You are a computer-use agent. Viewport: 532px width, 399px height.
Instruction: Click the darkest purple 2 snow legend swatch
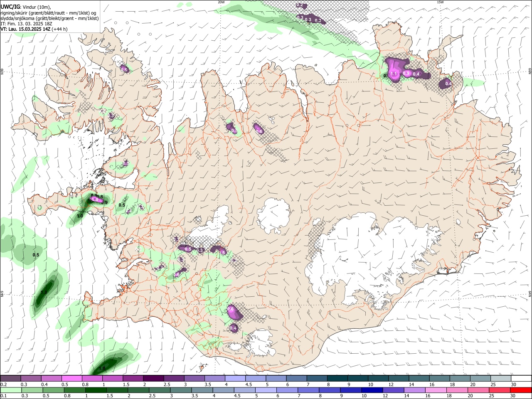(x=153, y=378)
